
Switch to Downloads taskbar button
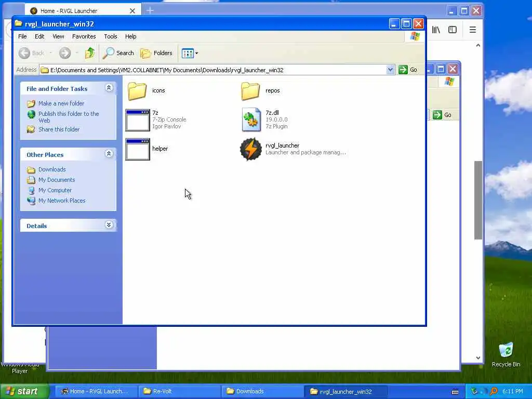pyautogui.click(x=262, y=392)
